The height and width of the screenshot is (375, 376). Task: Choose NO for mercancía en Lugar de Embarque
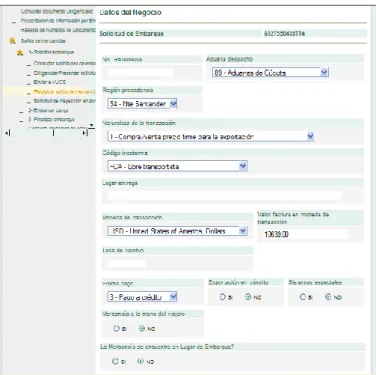141,361
